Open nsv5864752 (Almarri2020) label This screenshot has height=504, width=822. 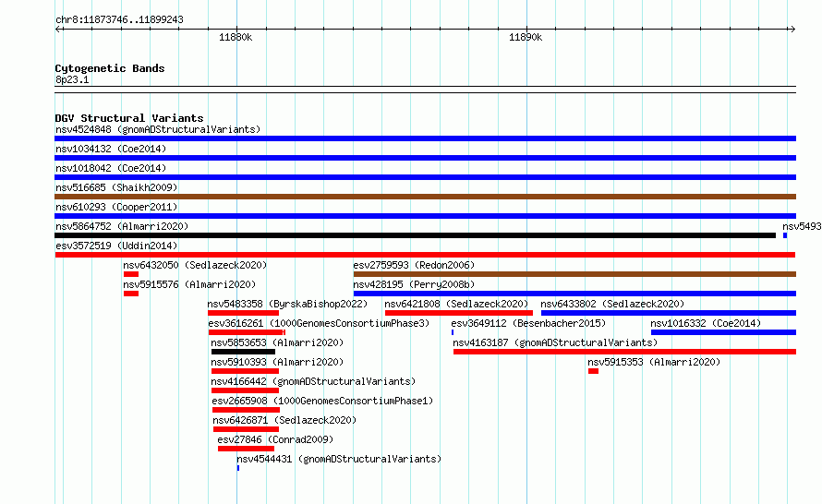(122, 226)
